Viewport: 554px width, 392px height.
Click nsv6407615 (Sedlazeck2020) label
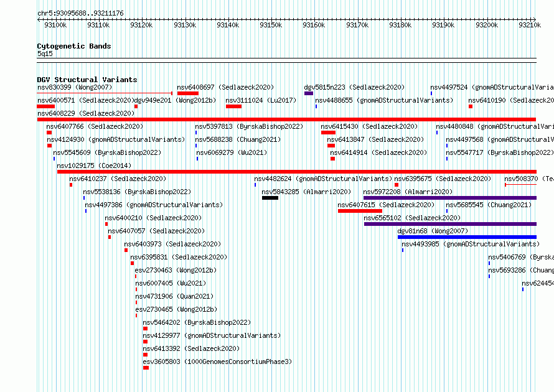[x=386, y=205]
